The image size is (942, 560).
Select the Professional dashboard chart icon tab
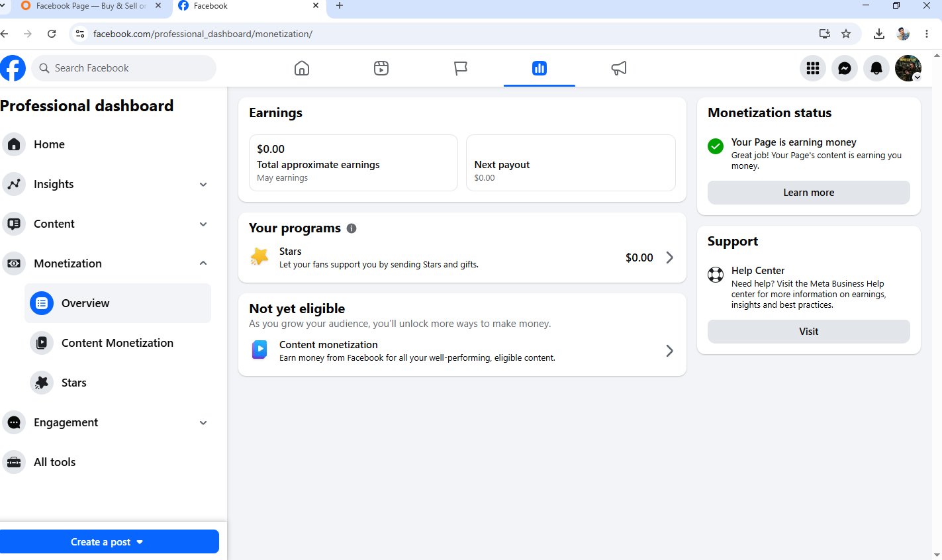pos(540,68)
